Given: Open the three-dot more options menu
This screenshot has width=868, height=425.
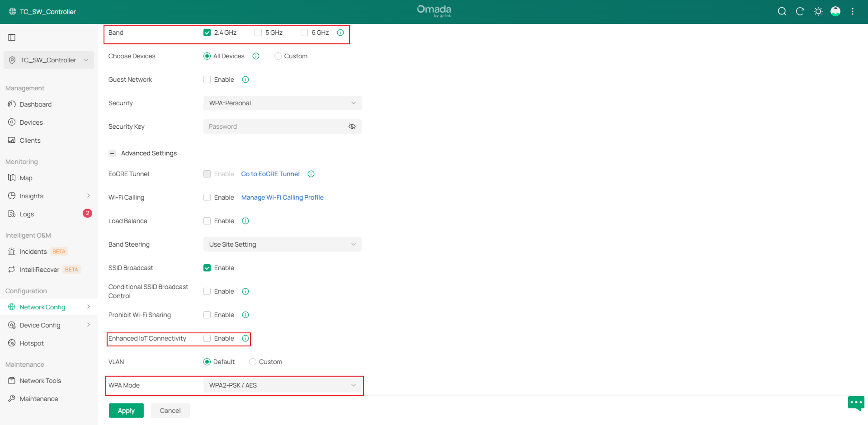Looking at the screenshot, I should (853, 12).
